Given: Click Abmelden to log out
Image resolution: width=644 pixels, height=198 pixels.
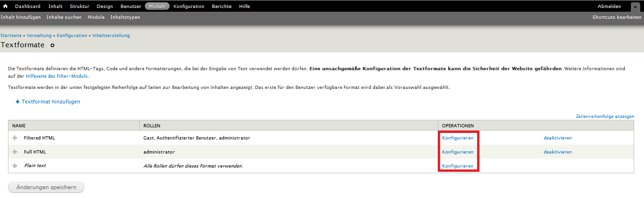Looking at the screenshot, I should [x=609, y=7].
